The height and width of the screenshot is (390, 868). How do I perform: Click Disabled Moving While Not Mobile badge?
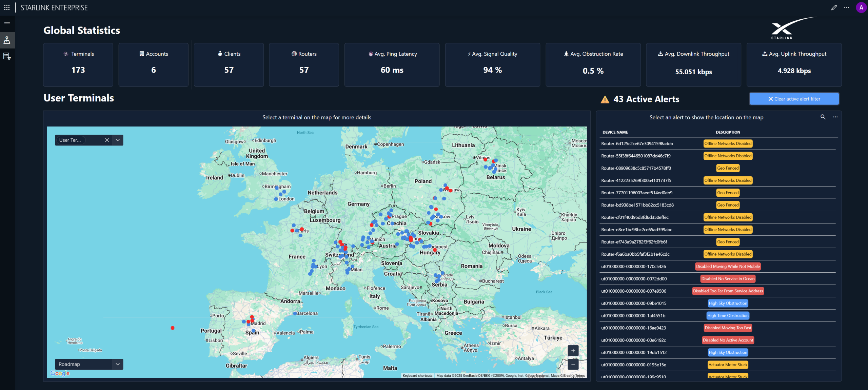[x=728, y=267]
